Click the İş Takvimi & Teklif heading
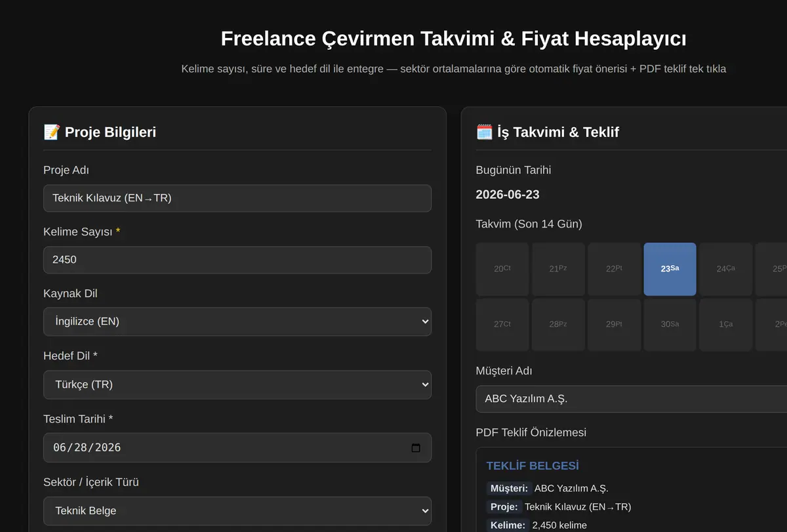 point(548,133)
